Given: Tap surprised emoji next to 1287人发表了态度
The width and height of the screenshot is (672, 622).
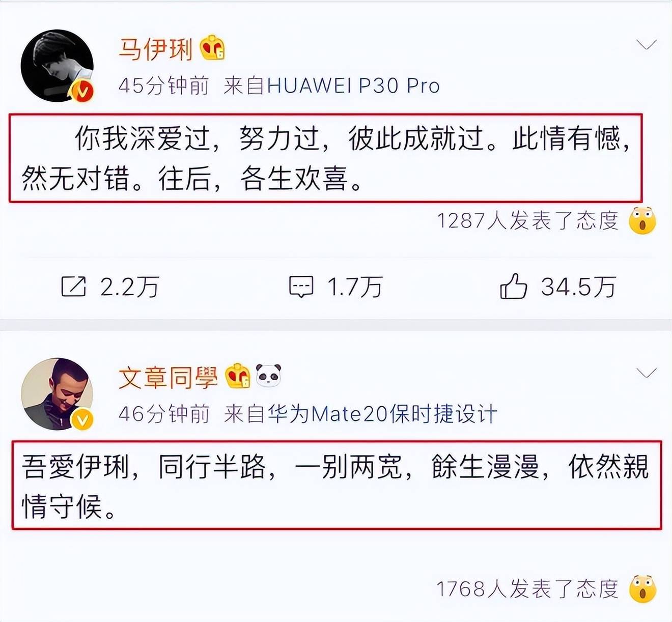Looking at the screenshot, I should (642, 220).
